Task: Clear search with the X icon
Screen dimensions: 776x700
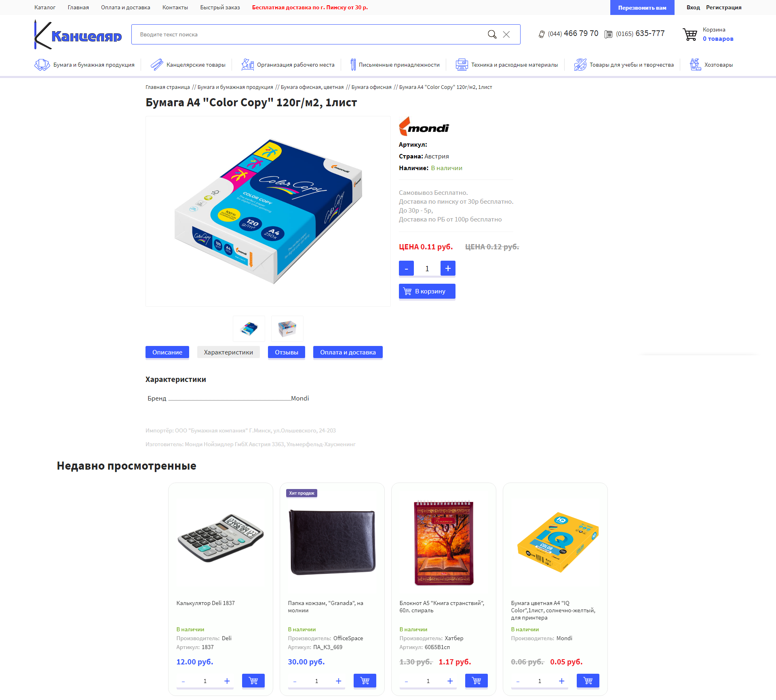Action: 506,34
